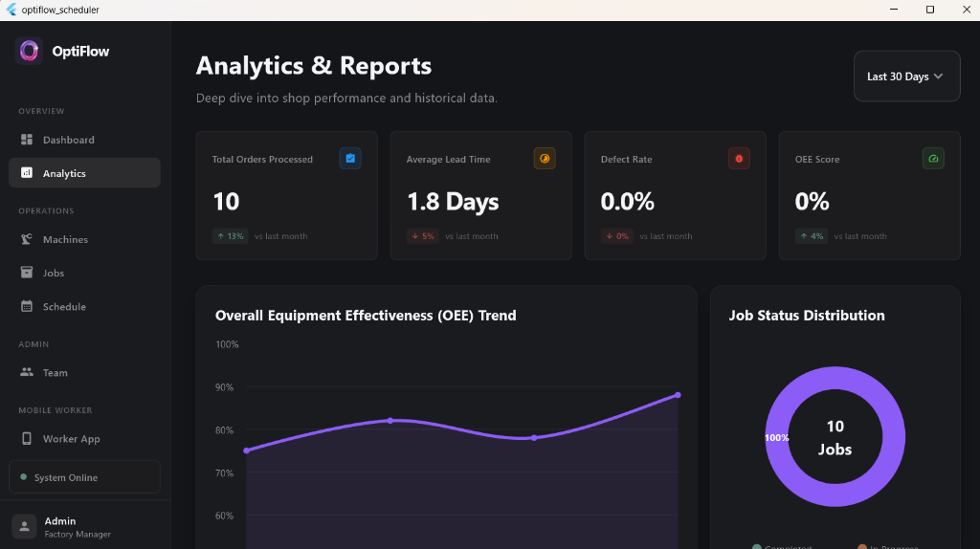Click the Overall Equipment Effectiveness (OEE) Trend title
This screenshot has height=549, width=980.
[366, 316]
